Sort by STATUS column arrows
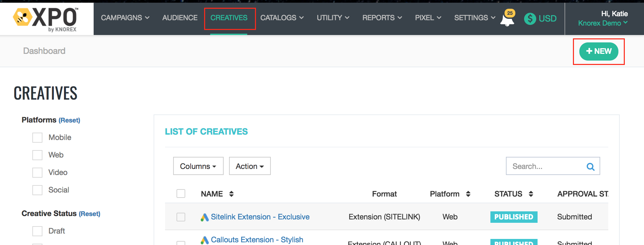644x245 pixels. coord(531,194)
